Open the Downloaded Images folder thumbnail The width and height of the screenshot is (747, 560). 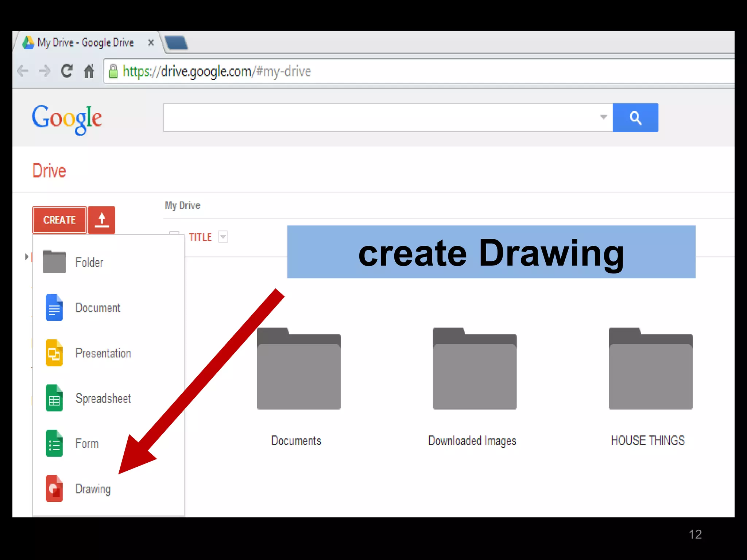[x=475, y=369]
